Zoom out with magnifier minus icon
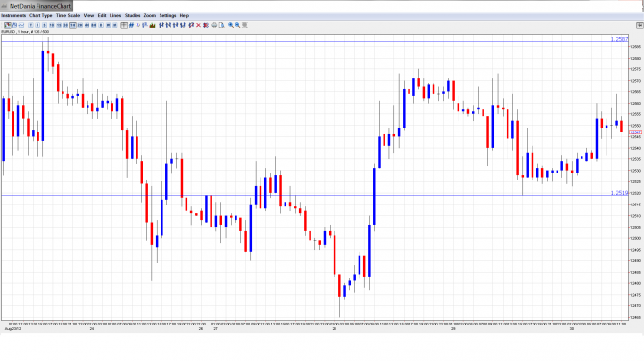644x361 pixels. [237, 25]
